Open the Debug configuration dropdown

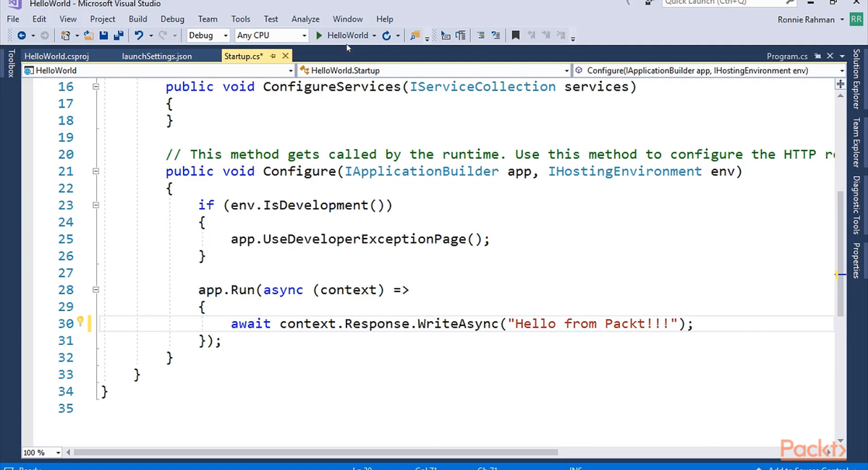(208, 35)
